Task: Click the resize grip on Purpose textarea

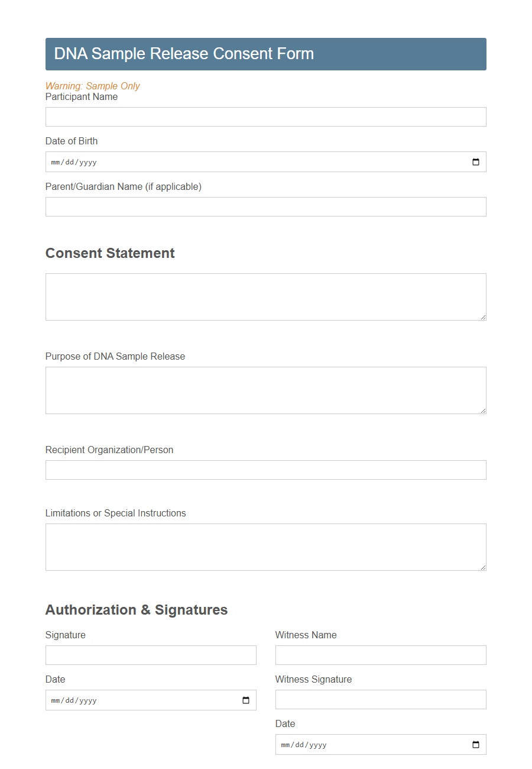Action: tap(484, 411)
